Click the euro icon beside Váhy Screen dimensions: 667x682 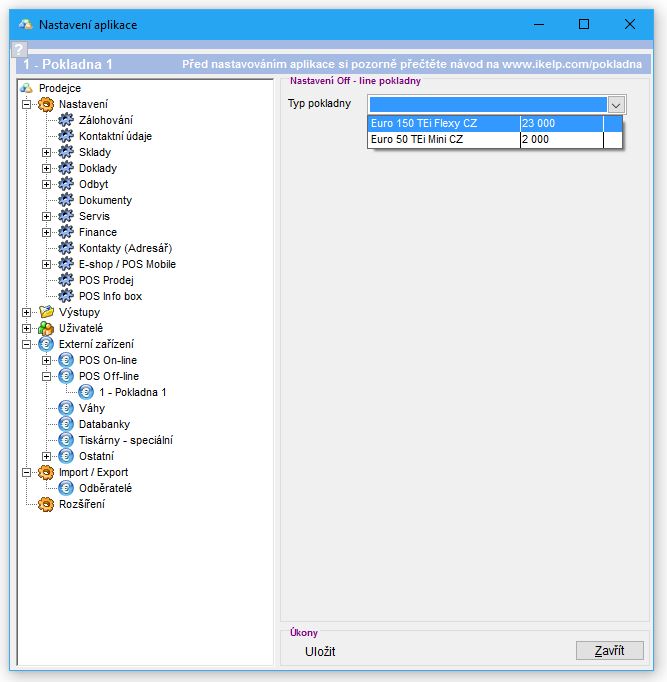click(x=66, y=408)
